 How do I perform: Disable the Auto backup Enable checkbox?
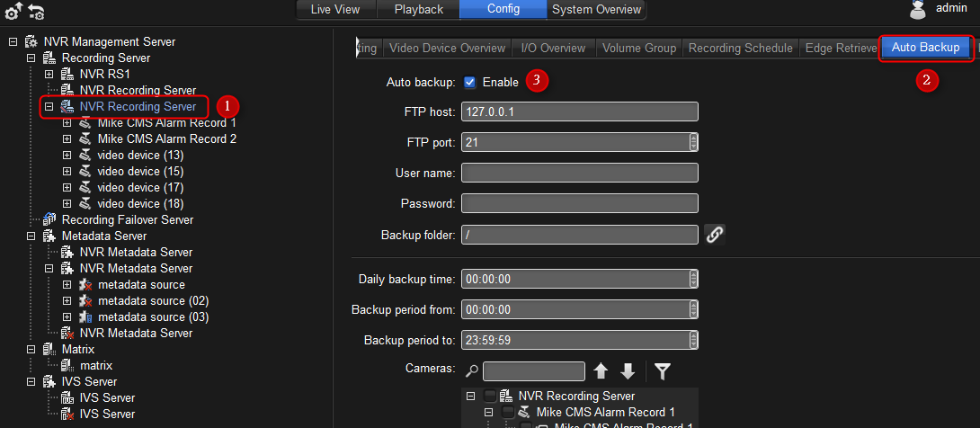tap(470, 82)
